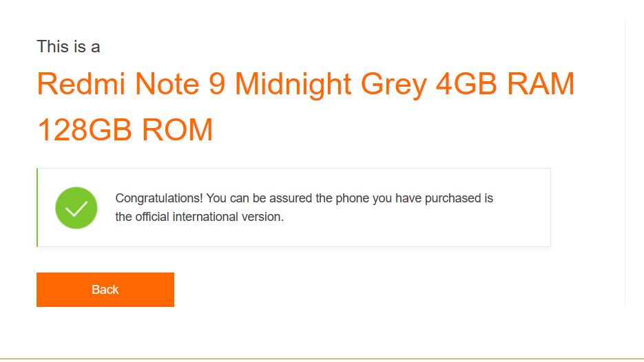
Task: Click the "This is a" label
Action: tap(68, 47)
